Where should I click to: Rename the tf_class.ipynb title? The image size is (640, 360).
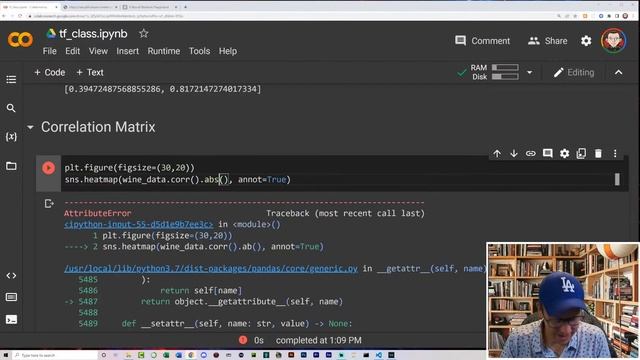pos(93,33)
